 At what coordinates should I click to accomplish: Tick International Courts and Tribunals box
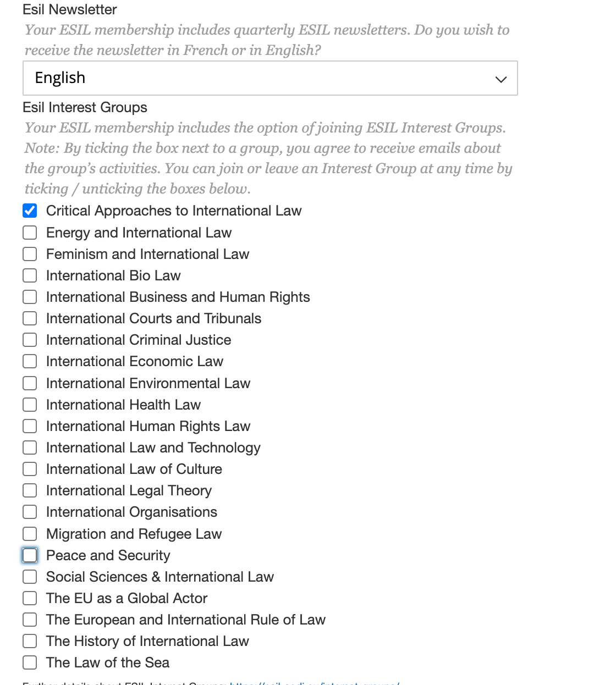pyautogui.click(x=30, y=318)
